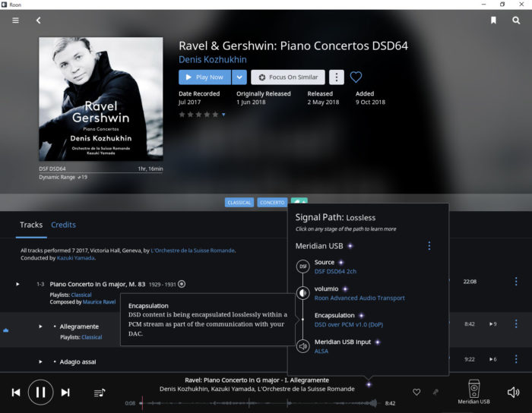The image size is (532, 413).
Task: Open the play queue icon
Action: coord(100,393)
